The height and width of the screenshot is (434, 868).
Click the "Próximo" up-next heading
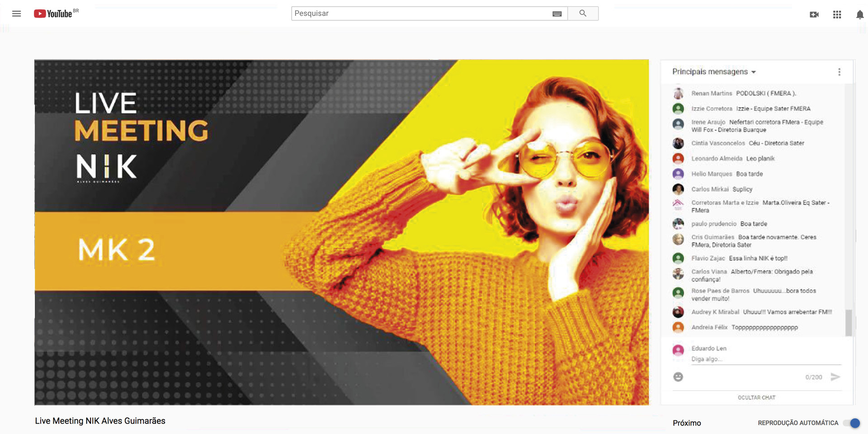tap(687, 423)
